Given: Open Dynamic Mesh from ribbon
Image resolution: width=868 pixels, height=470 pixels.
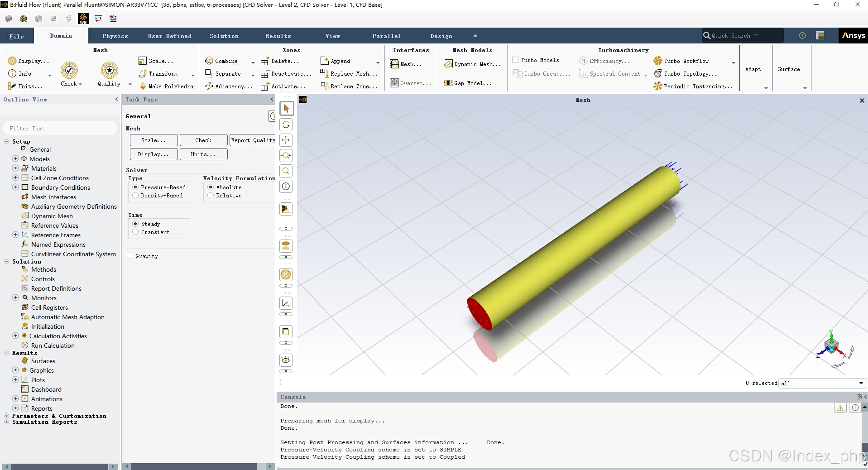Looking at the screenshot, I should (473, 64).
